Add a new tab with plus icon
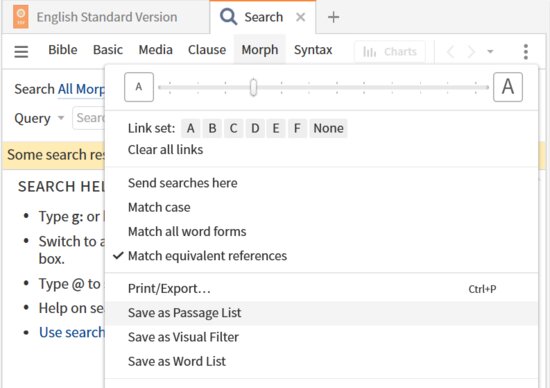This screenshot has width=550, height=388. [333, 17]
